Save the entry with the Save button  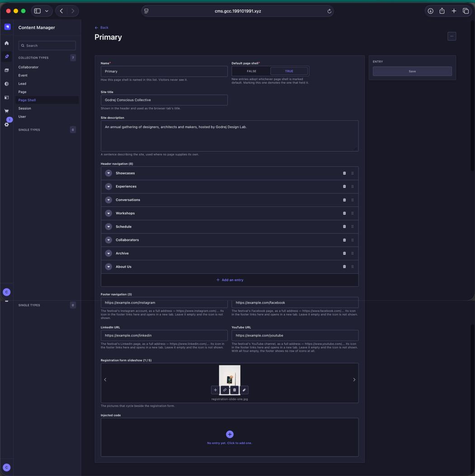pos(412,71)
